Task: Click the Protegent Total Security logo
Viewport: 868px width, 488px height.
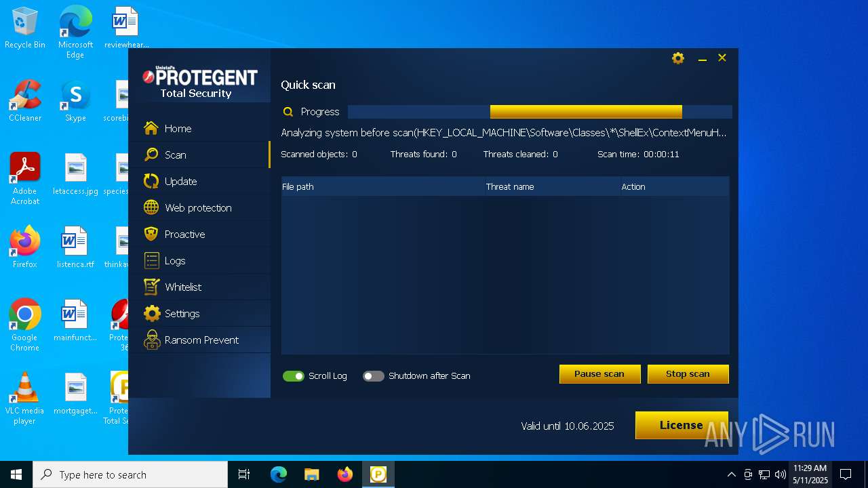Action: (x=199, y=82)
